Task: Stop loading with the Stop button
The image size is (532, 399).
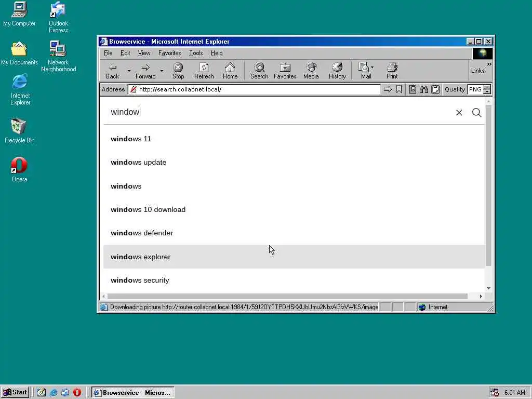Action: [x=178, y=71]
